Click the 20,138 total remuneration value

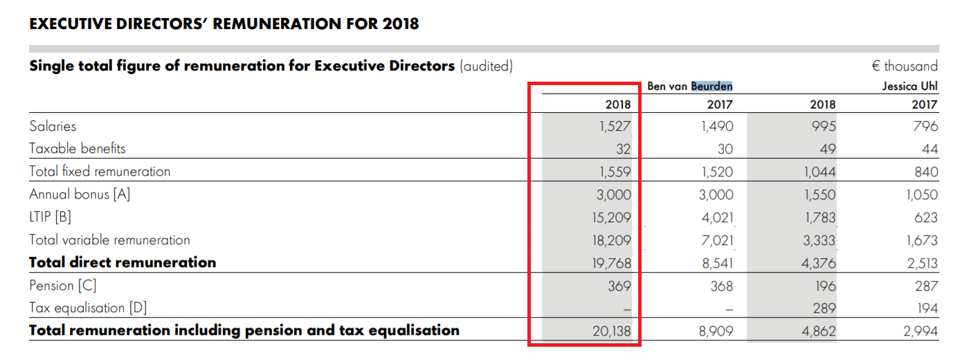612,331
